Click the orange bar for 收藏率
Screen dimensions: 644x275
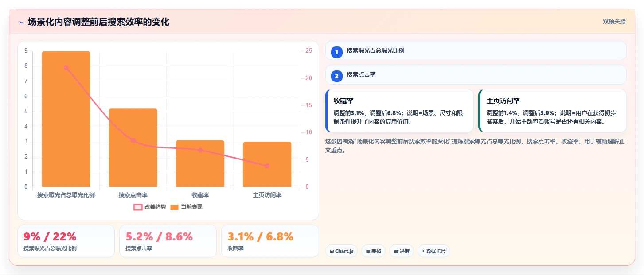pos(200,163)
